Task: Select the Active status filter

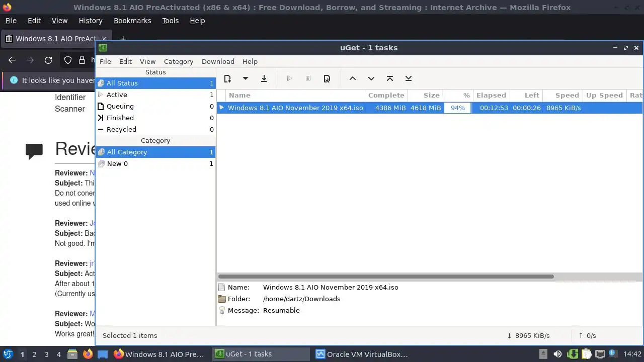Action: tap(155, 95)
